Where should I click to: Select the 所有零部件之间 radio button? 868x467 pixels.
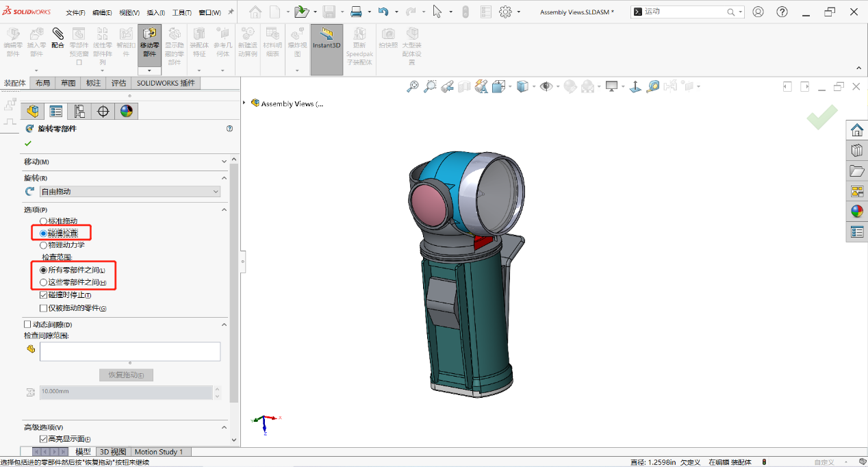[x=44, y=270]
